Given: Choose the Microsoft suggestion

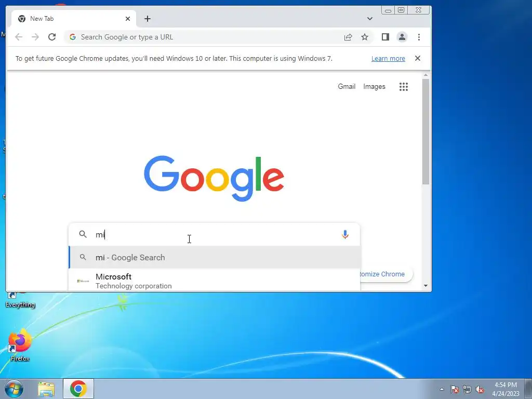Looking at the screenshot, I should pyautogui.click(x=215, y=280).
